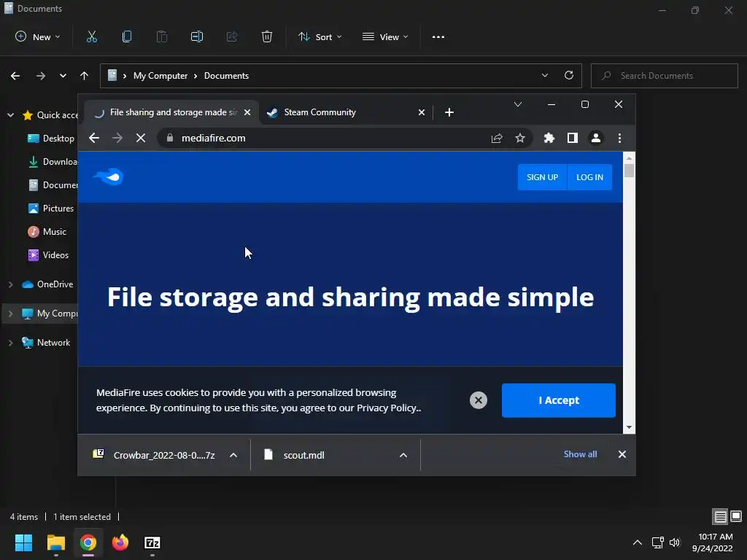Screen dimensions: 747x560
Task: Close the Steam Community tab
Action: [x=421, y=112]
